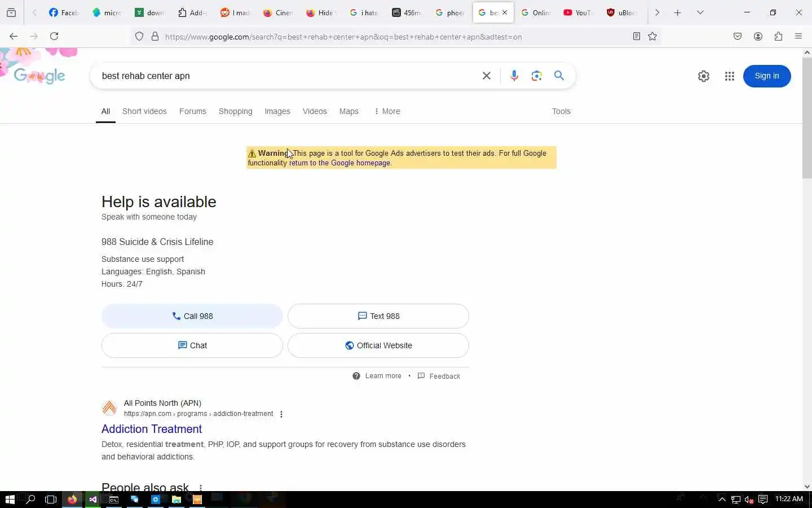This screenshot has height=508, width=812.
Task: Switch to the Maps results tab
Action: pos(349,111)
